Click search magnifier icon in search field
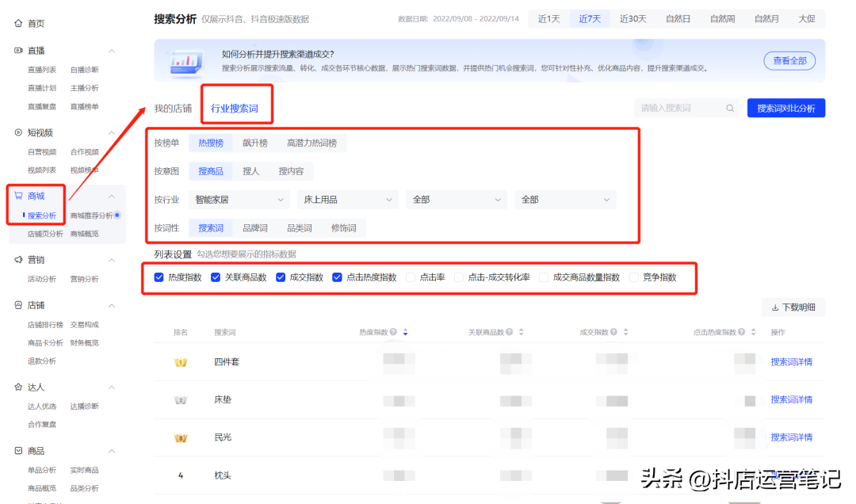 730,108
